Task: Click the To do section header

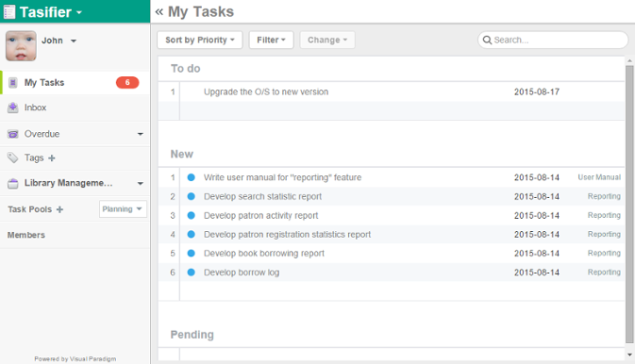Action: click(x=186, y=69)
